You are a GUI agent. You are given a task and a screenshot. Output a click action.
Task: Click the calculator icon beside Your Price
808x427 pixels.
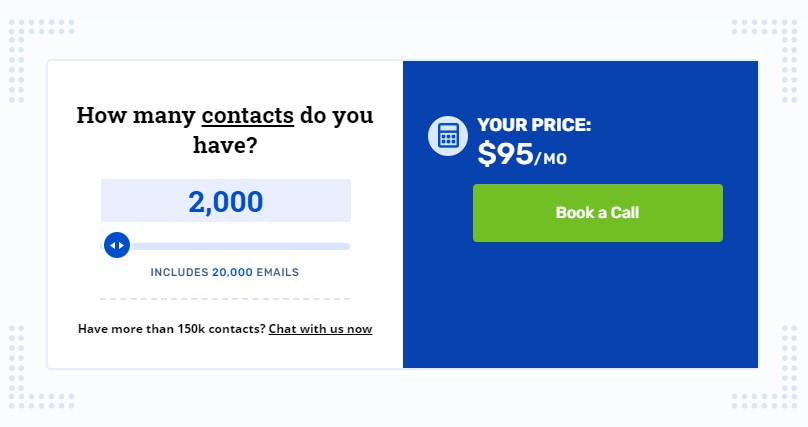[448, 136]
